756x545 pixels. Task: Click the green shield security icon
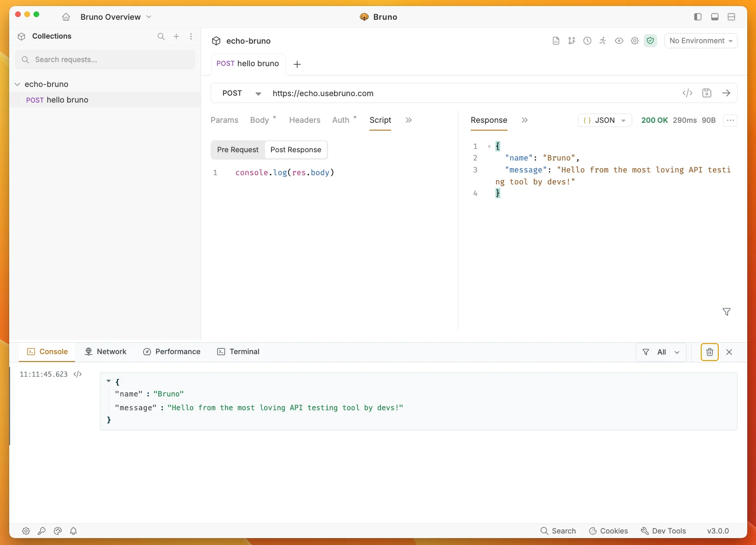(x=650, y=41)
